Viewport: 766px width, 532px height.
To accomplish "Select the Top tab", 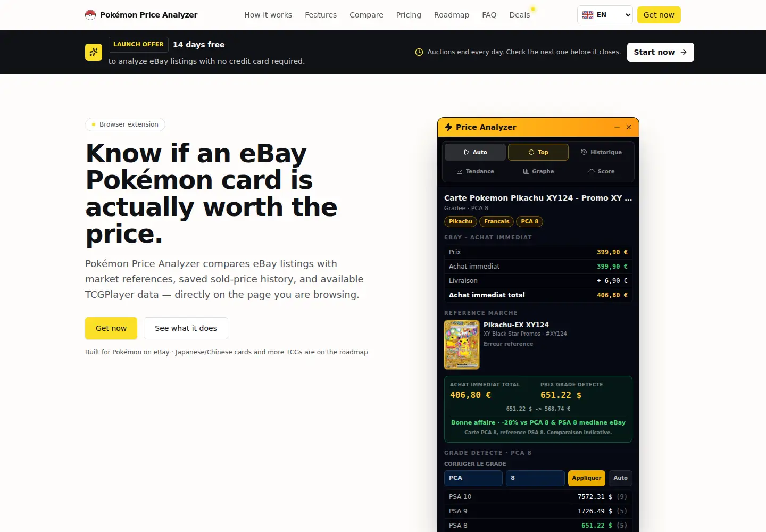I will (538, 152).
